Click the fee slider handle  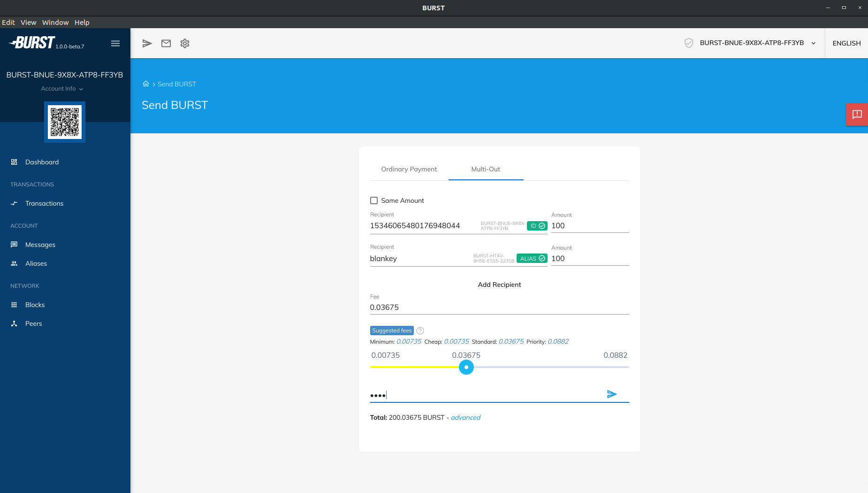point(466,367)
